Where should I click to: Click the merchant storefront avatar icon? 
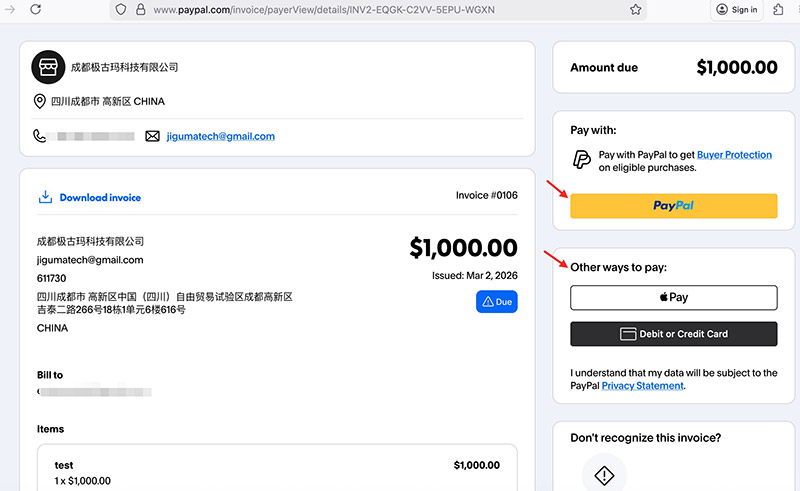click(x=47, y=67)
